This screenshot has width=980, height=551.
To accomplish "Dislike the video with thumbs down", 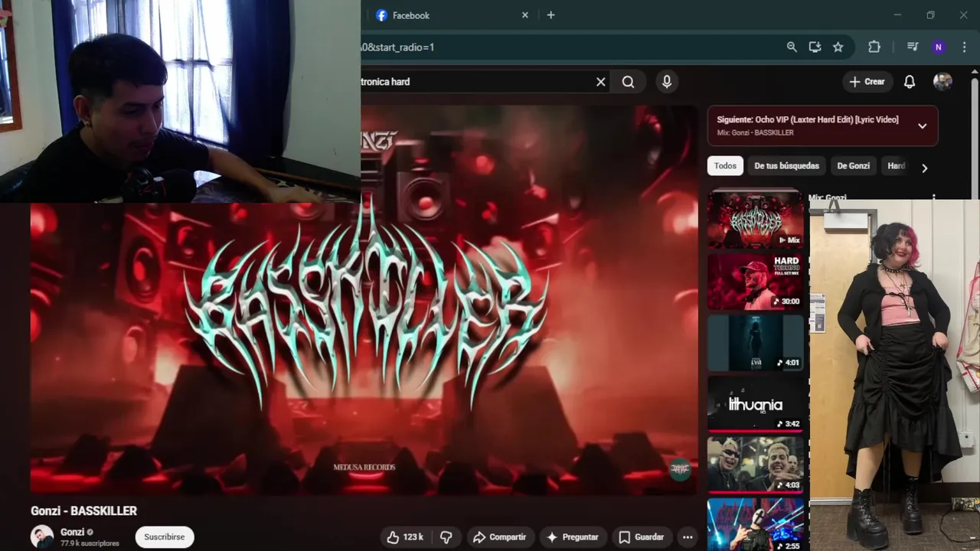I will coord(446,537).
